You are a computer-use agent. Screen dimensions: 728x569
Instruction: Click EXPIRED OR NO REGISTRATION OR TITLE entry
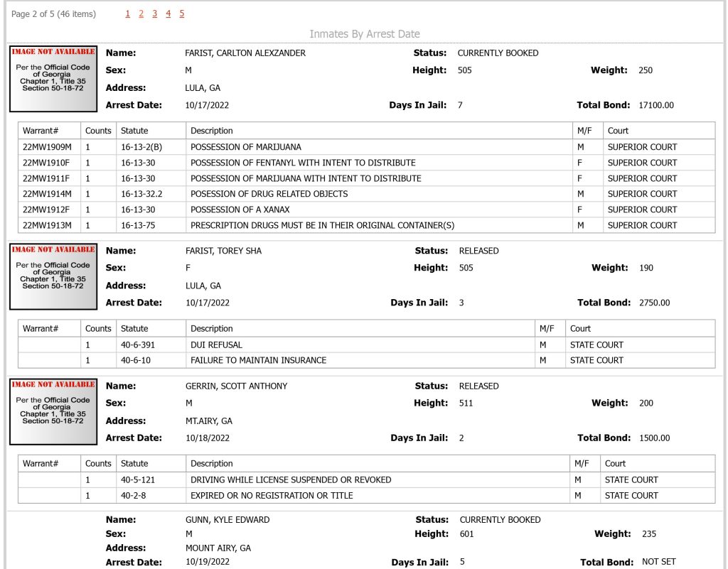[272, 496]
